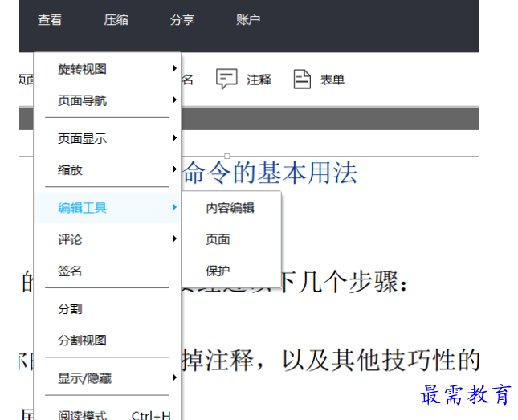Select 内容编辑 in the submenu
The width and height of the screenshot is (518, 420).
tap(231, 208)
